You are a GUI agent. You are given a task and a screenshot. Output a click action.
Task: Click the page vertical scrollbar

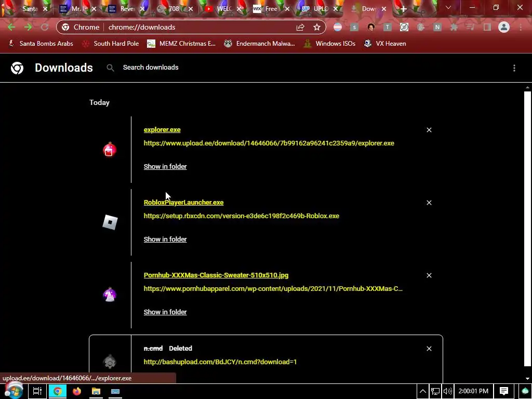pos(527,228)
